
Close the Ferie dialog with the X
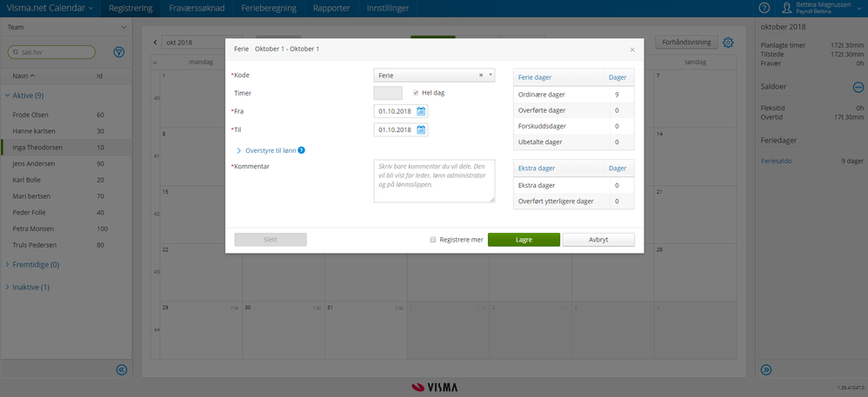(632, 50)
